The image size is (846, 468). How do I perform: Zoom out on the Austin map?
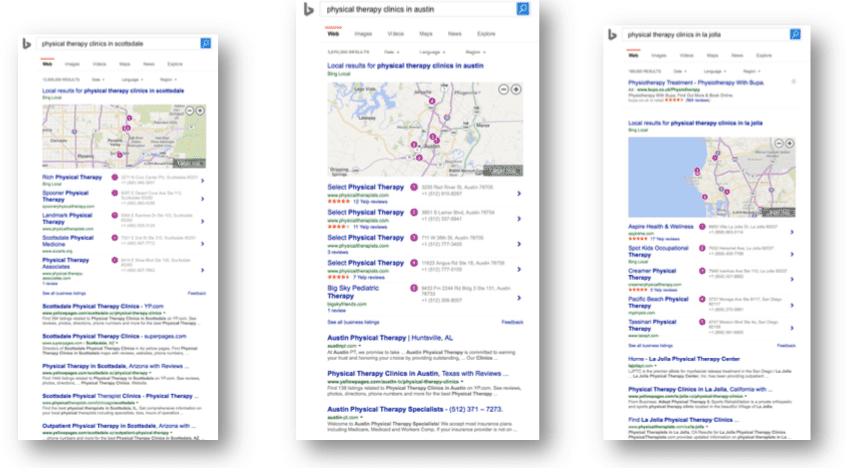pyautogui.click(x=503, y=89)
